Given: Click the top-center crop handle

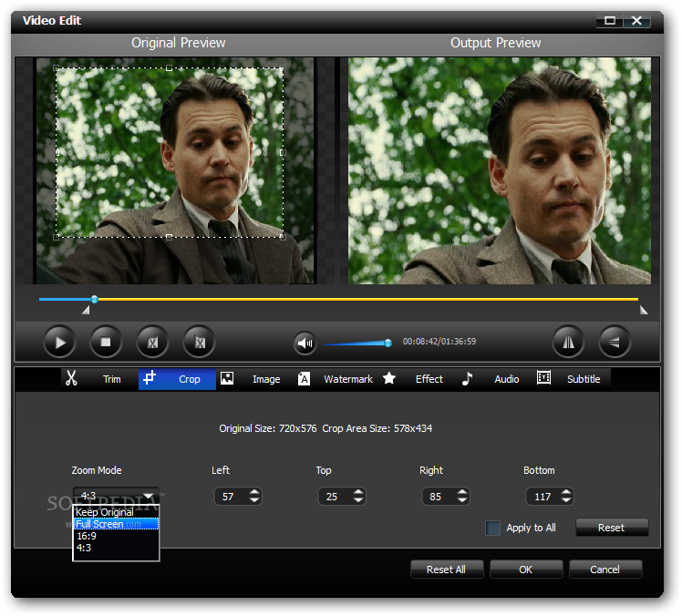Looking at the screenshot, I should pyautogui.click(x=170, y=67).
